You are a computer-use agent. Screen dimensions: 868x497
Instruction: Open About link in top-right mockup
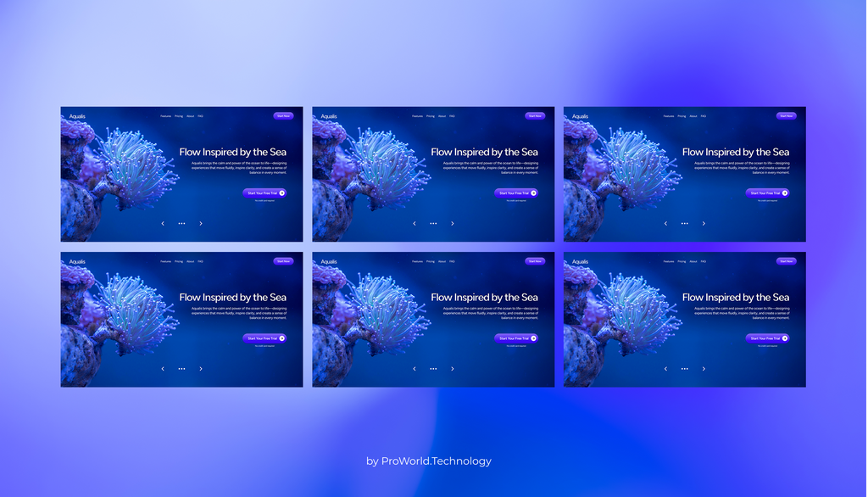(693, 116)
